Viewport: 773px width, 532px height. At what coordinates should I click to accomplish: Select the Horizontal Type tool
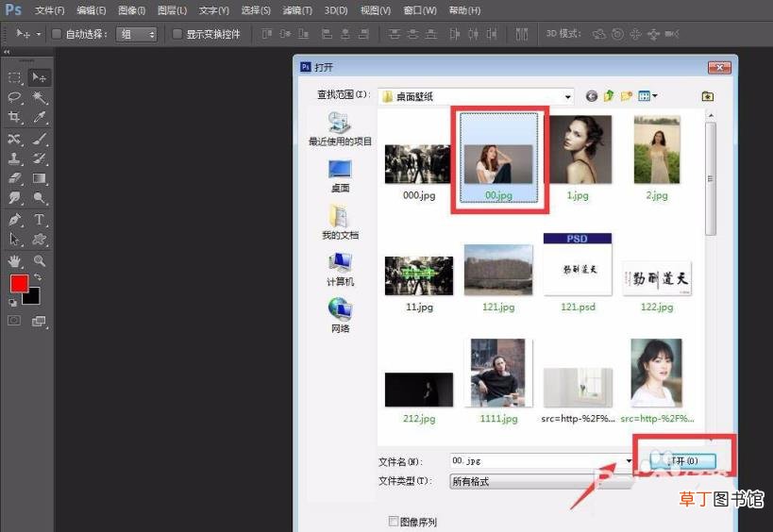click(39, 220)
